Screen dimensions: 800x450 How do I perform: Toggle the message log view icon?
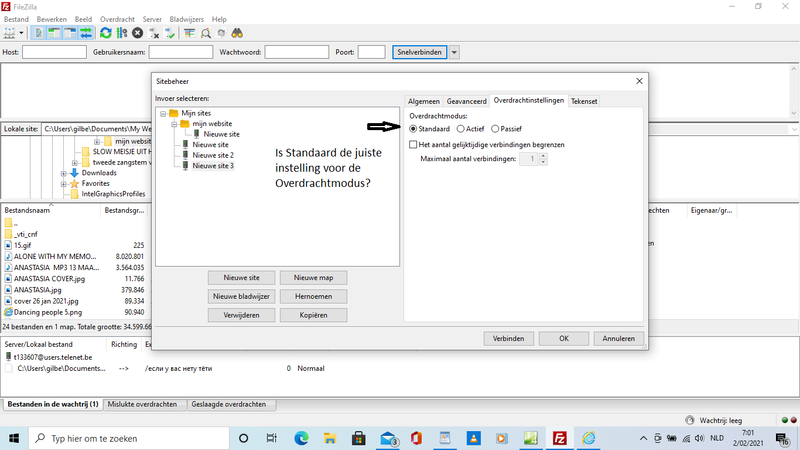click(38, 33)
